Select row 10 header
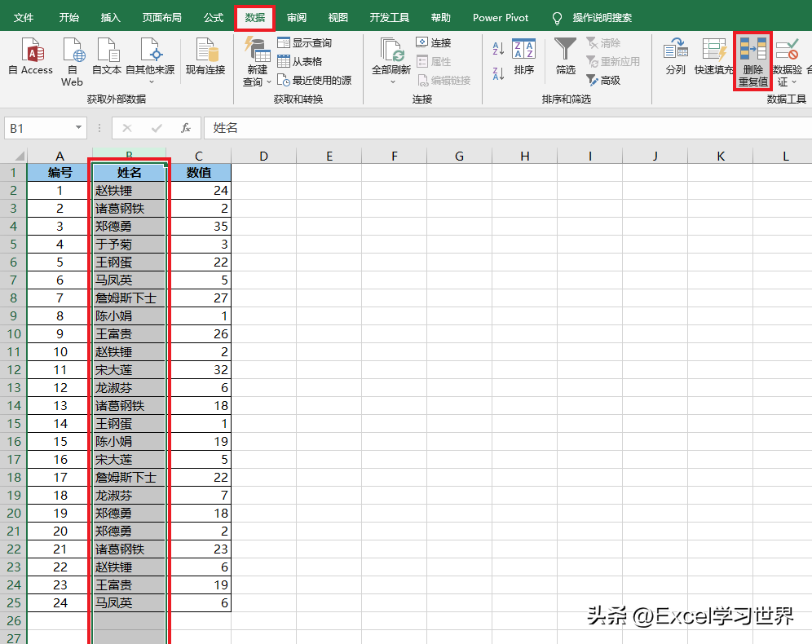The height and width of the screenshot is (644, 812). point(14,334)
